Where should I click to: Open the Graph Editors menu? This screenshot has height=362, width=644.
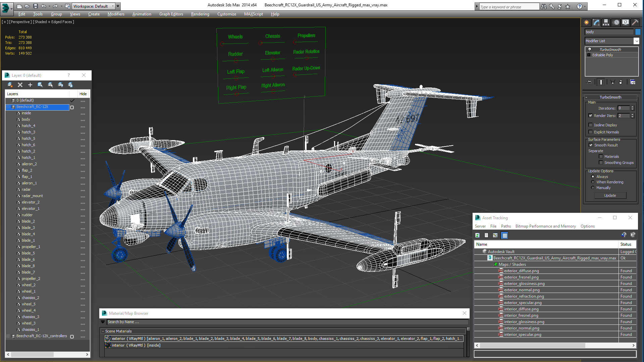click(171, 14)
